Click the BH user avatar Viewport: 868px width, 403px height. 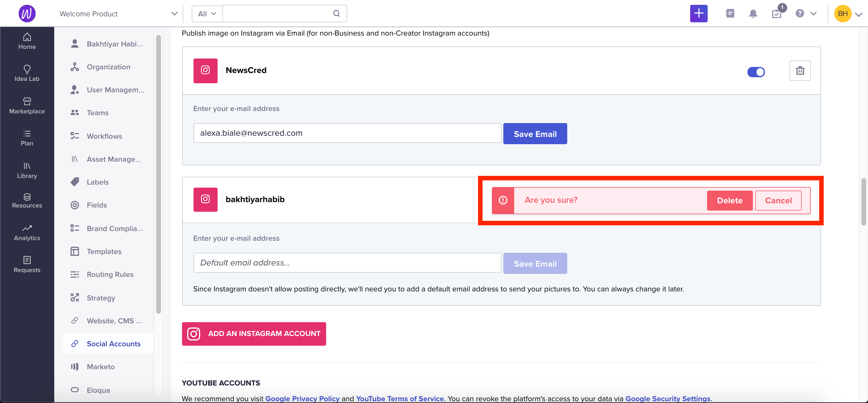tap(843, 14)
